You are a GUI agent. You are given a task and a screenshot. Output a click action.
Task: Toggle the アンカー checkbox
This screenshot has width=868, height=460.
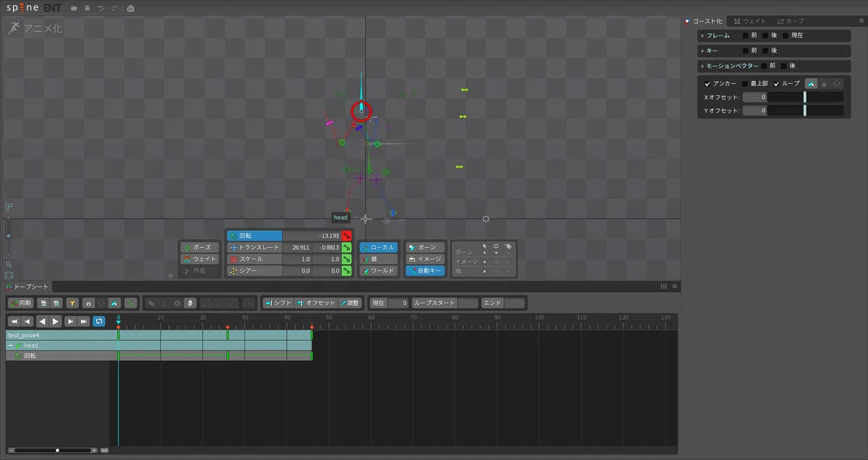tap(708, 84)
